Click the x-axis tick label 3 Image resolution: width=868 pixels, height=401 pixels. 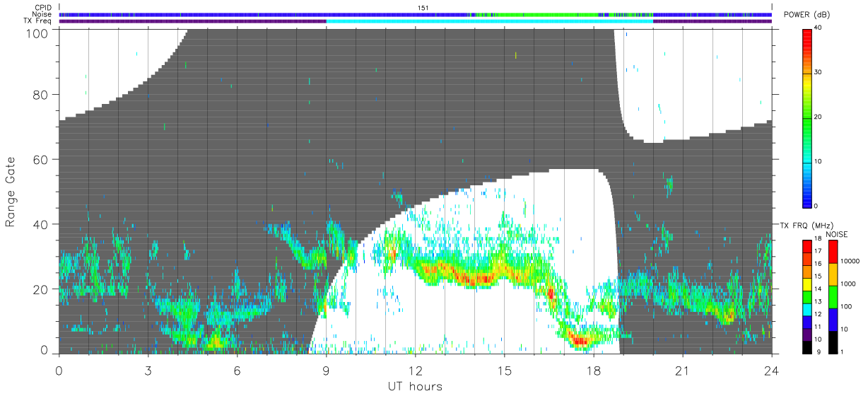pyautogui.click(x=148, y=370)
